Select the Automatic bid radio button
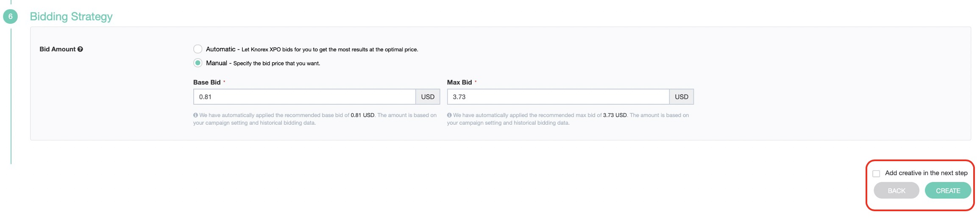This screenshot has height=218, width=980. tap(198, 49)
